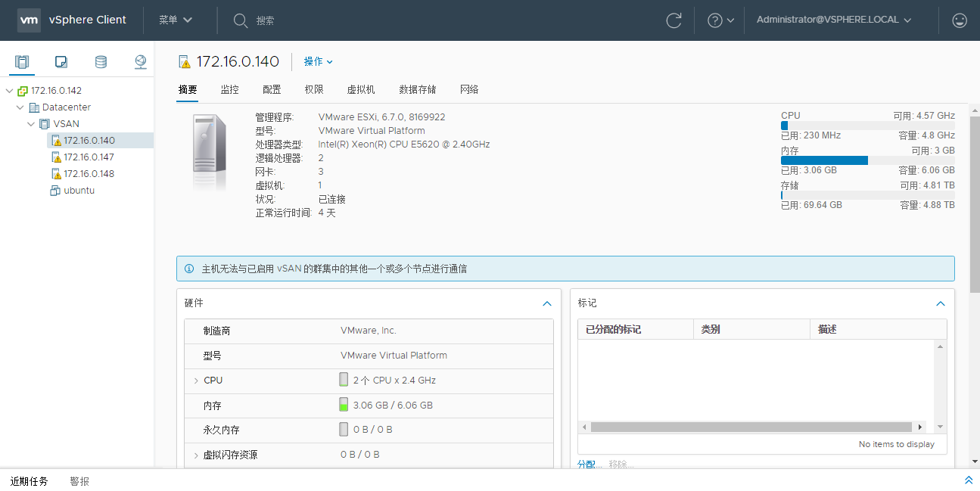
Task: Click the large server host image
Action: pos(209,153)
